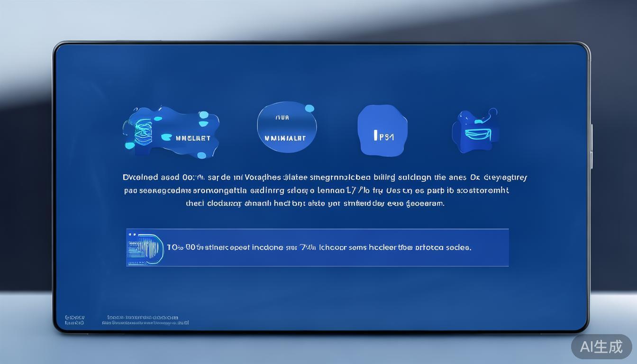This screenshot has height=364, width=637.
Task: Open the MMIMIALRT circular bubble
Action: (x=286, y=128)
